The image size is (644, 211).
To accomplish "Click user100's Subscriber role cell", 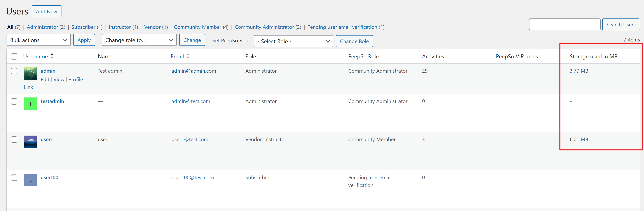I will tap(257, 178).
